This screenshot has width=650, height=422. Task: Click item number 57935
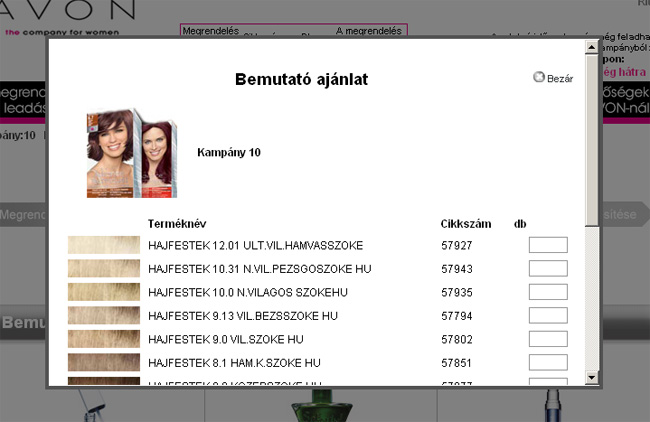coord(456,293)
